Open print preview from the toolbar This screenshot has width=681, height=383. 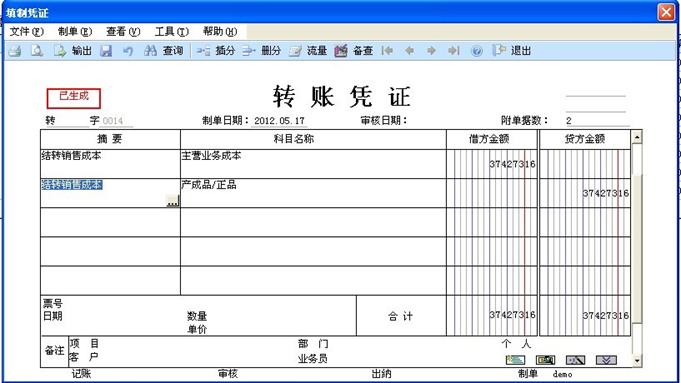(37, 51)
